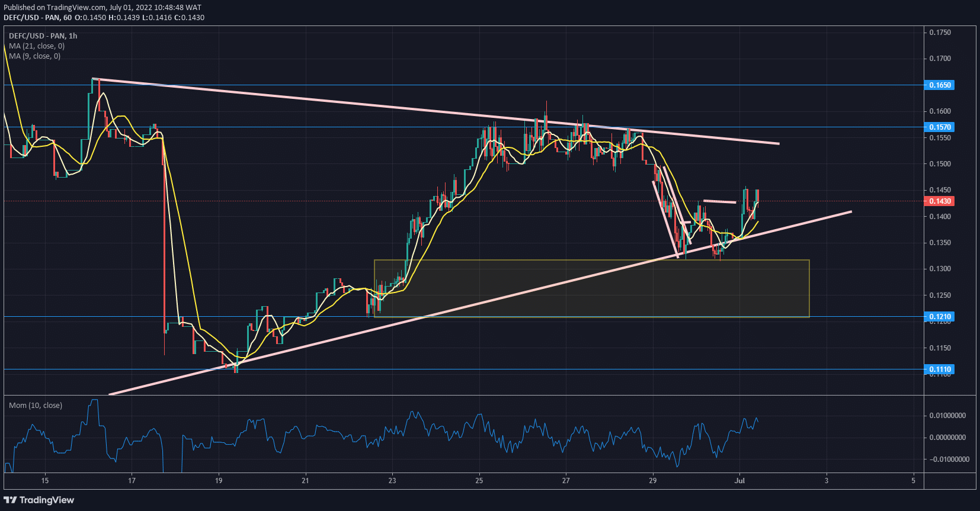Click the current price 0.1430 label
The height and width of the screenshot is (511, 980).
940,201
